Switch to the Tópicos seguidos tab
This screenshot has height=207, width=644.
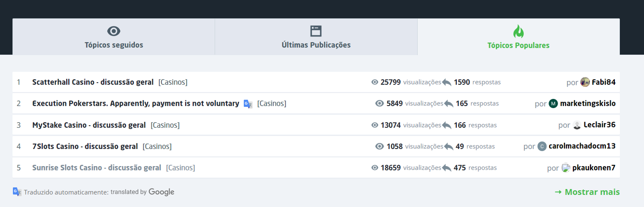(114, 45)
